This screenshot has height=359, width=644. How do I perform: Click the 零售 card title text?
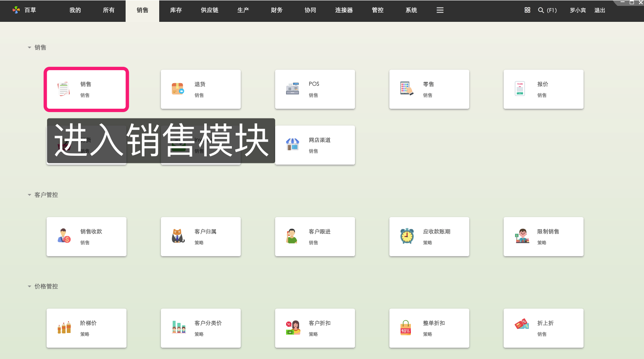tap(428, 84)
